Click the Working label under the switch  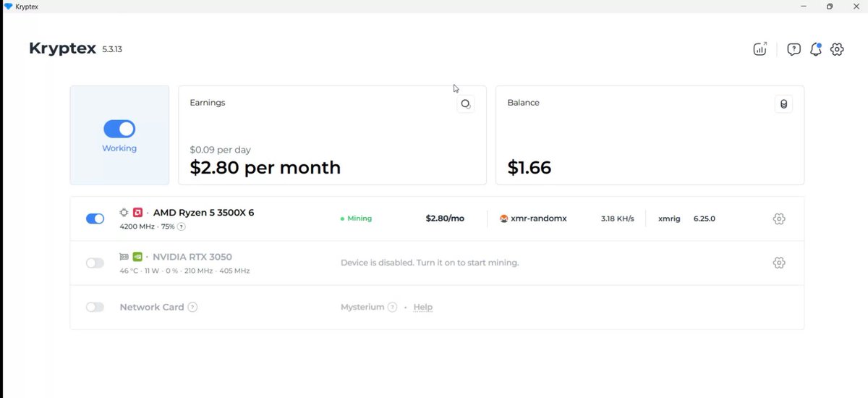[x=119, y=148]
